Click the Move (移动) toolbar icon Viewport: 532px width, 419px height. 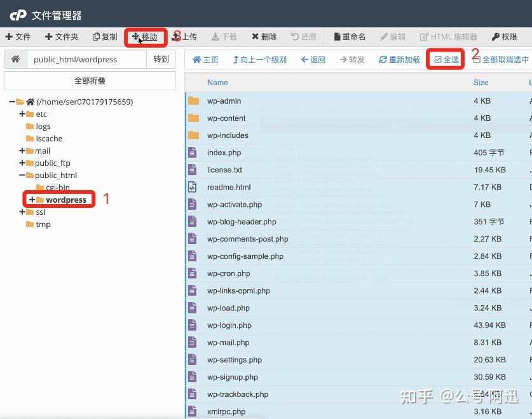135,37
